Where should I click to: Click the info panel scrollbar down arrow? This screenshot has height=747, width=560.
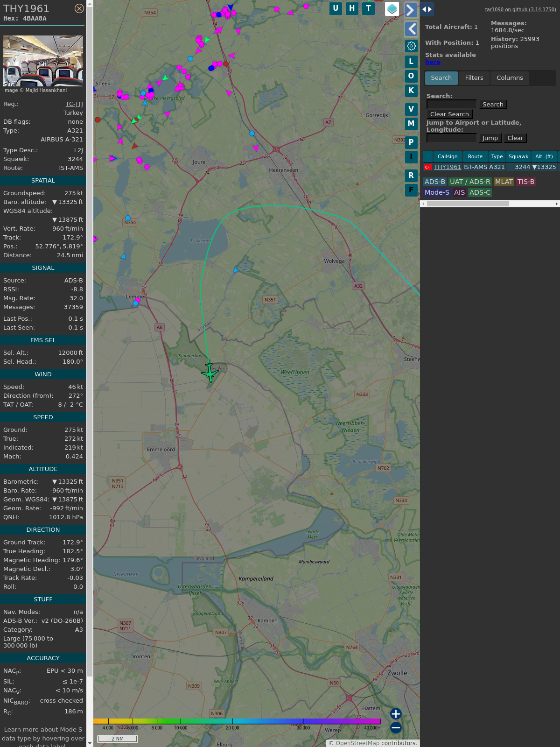click(x=90, y=743)
